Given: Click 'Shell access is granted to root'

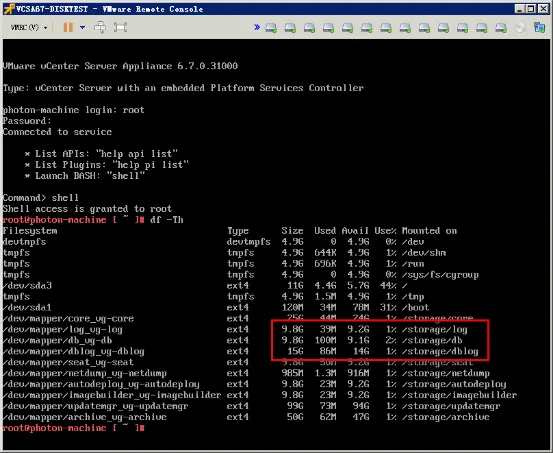Looking at the screenshot, I should point(87,209).
